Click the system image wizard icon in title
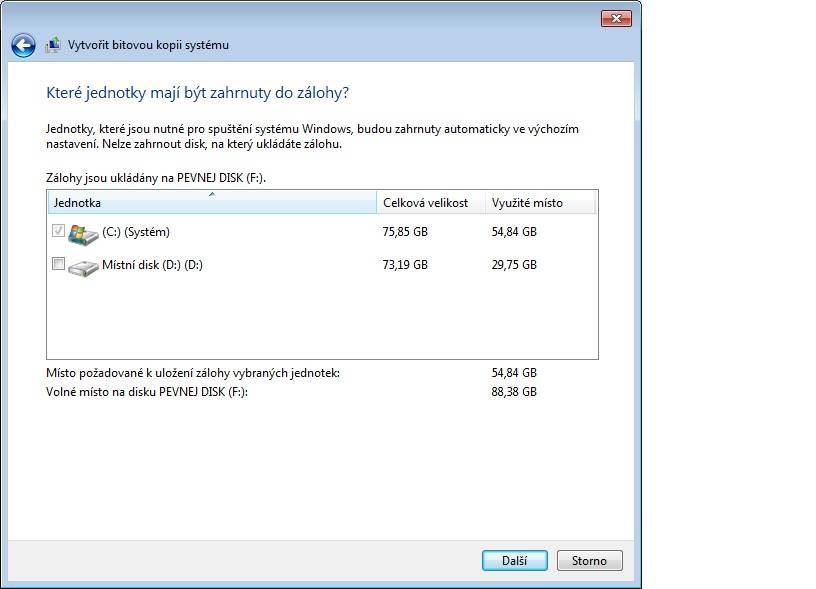This screenshot has height=589, width=816. tap(53, 45)
